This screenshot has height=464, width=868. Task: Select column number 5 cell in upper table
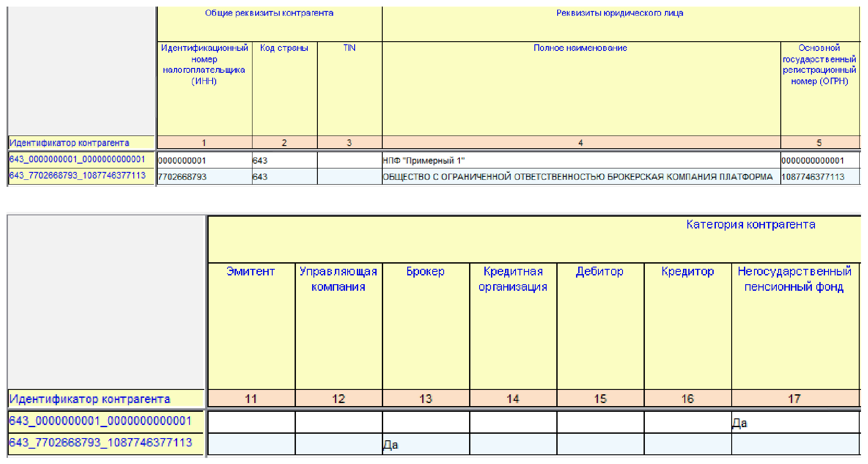tap(820, 143)
